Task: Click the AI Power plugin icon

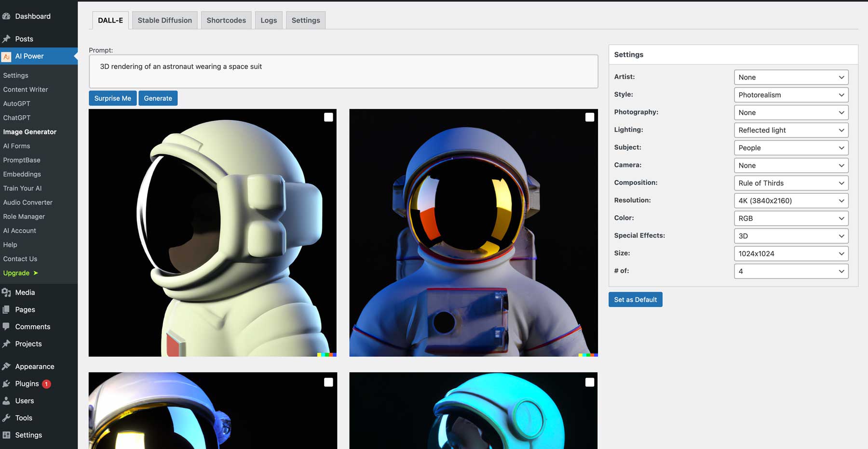Action: (7, 56)
